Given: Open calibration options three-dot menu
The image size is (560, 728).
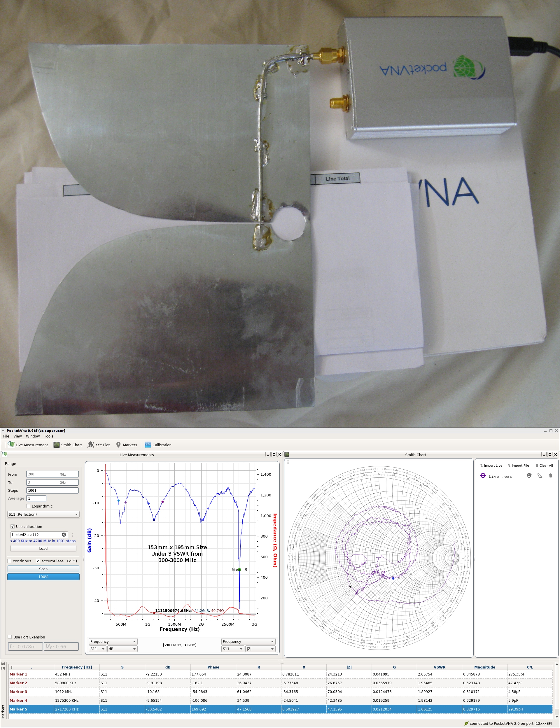Looking at the screenshot, I should [x=72, y=535].
